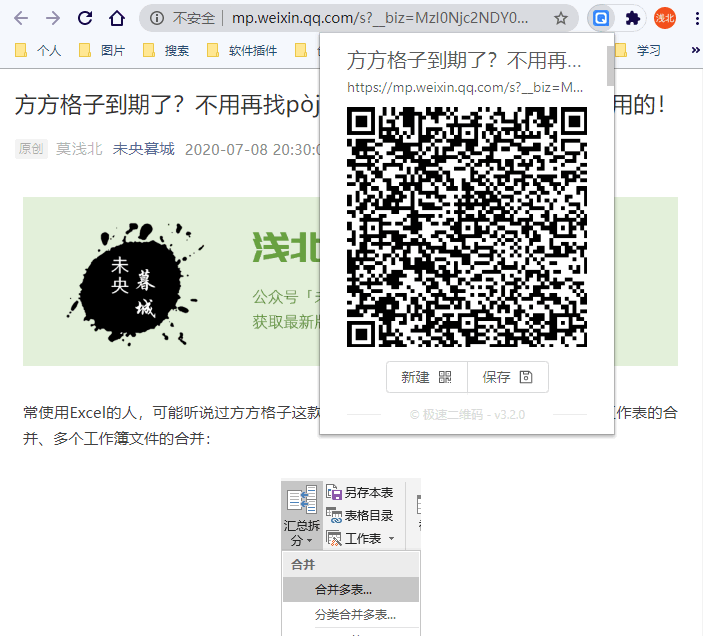The image size is (703, 636).
Task: Click 保存 to save QR code
Action: click(508, 377)
